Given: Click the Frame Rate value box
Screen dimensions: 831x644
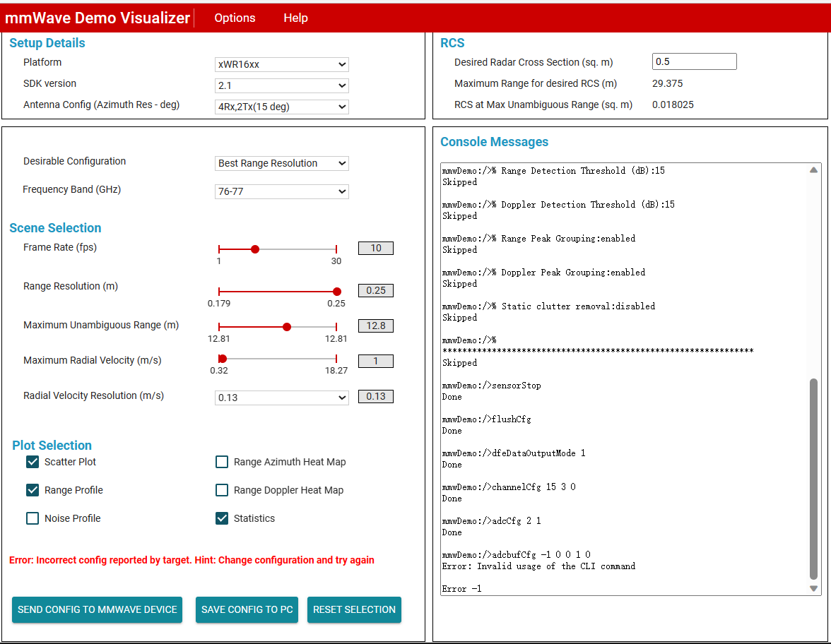Looking at the screenshot, I should tap(376, 248).
